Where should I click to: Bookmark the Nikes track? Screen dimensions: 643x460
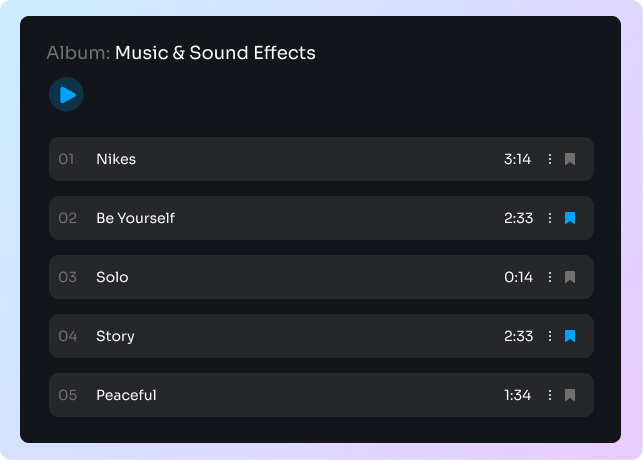point(570,159)
